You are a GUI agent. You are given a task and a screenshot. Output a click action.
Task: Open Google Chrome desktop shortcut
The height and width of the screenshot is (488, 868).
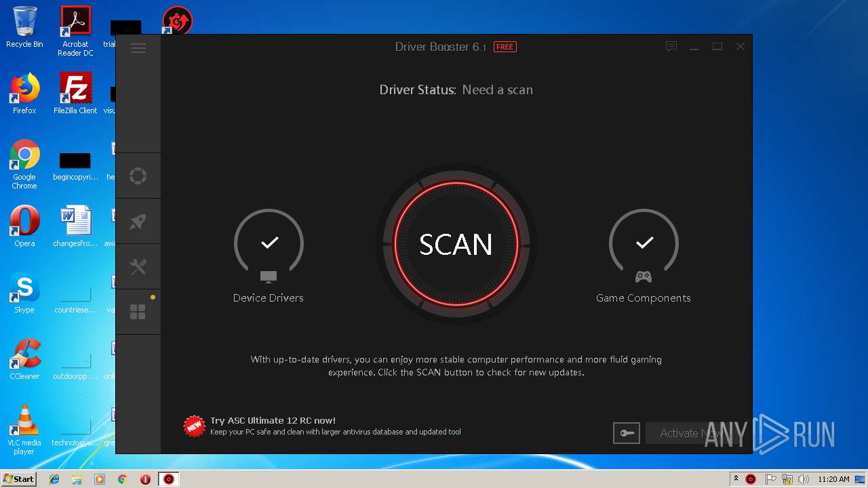coord(24,164)
